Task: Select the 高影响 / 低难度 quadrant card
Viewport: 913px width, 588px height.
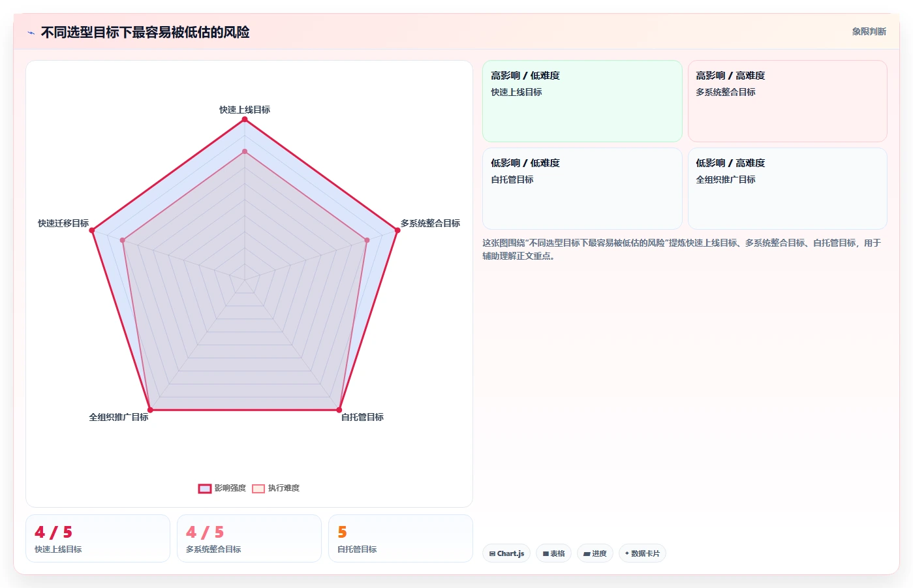Action: click(x=582, y=101)
